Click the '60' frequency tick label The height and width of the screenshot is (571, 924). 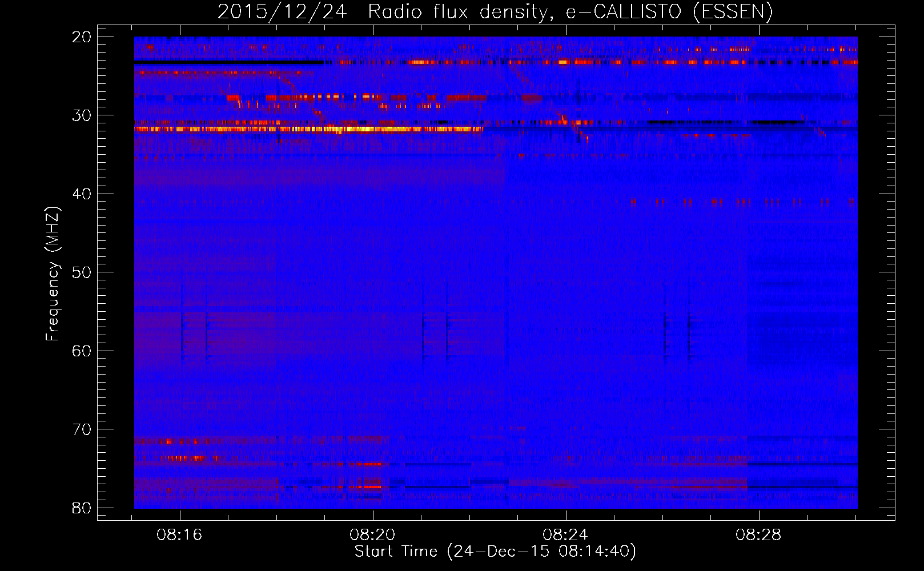tap(82, 351)
